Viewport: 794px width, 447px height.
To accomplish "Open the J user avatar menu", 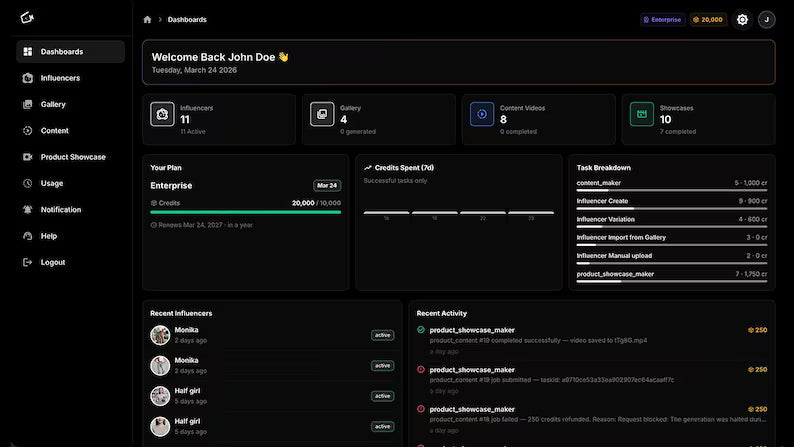I will [x=767, y=20].
